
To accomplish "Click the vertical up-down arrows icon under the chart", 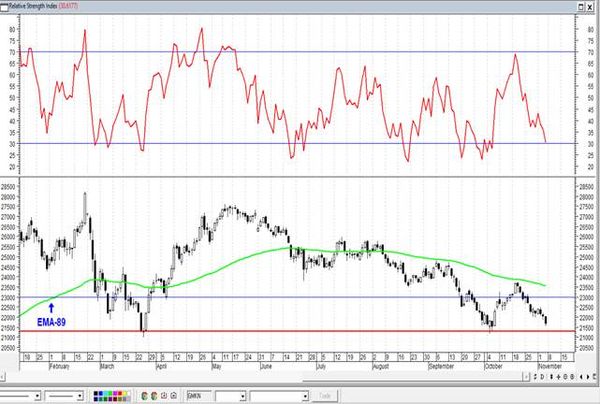I will coord(551,377).
